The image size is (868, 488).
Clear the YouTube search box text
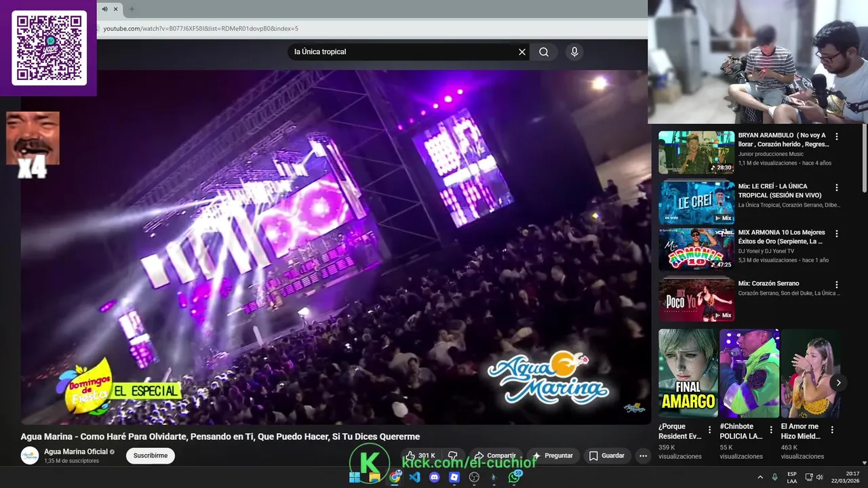tap(522, 52)
